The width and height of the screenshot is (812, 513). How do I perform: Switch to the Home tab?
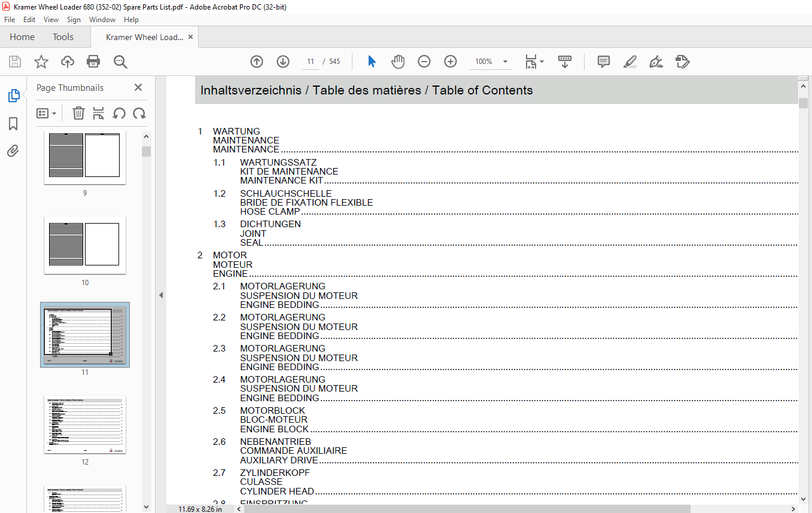[22, 37]
